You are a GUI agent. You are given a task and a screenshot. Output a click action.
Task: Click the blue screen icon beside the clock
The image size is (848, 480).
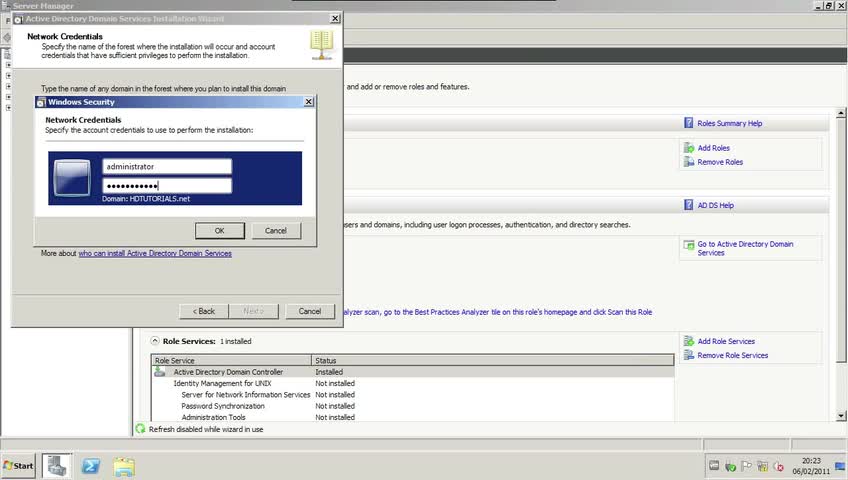point(840,466)
